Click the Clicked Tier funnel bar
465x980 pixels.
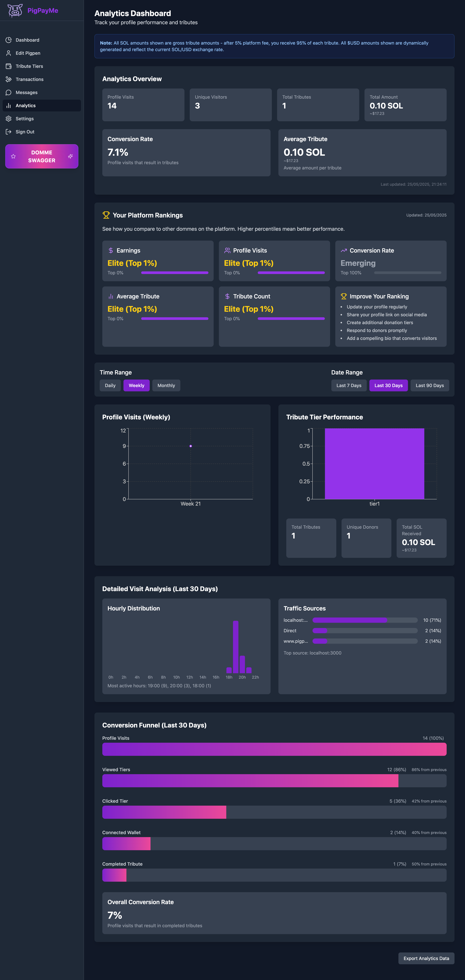click(x=274, y=812)
